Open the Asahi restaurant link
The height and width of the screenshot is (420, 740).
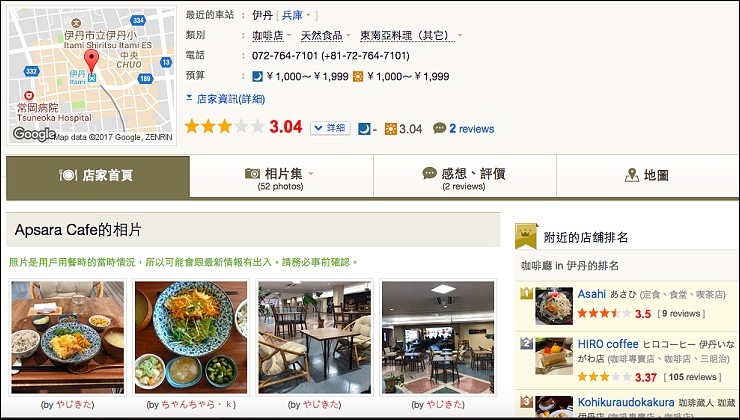pyautogui.click(x=591, y=294)
